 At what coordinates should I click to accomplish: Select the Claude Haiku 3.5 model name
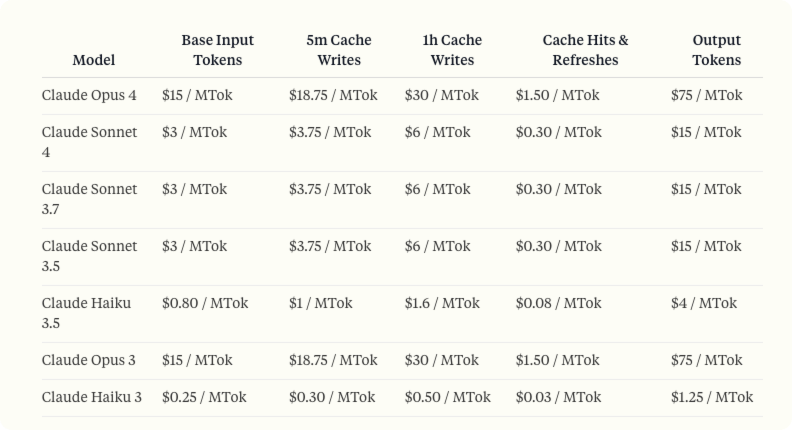click(87, 313)
